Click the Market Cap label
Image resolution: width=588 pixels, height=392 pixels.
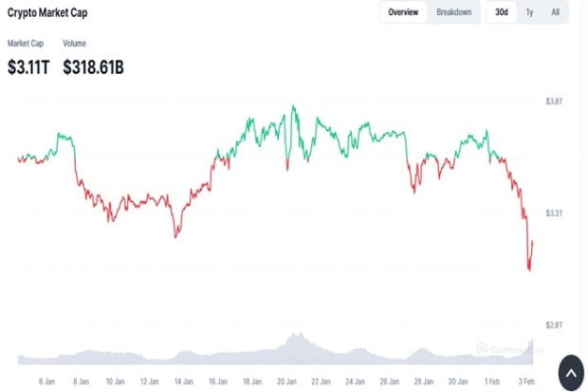pos(25,44)
